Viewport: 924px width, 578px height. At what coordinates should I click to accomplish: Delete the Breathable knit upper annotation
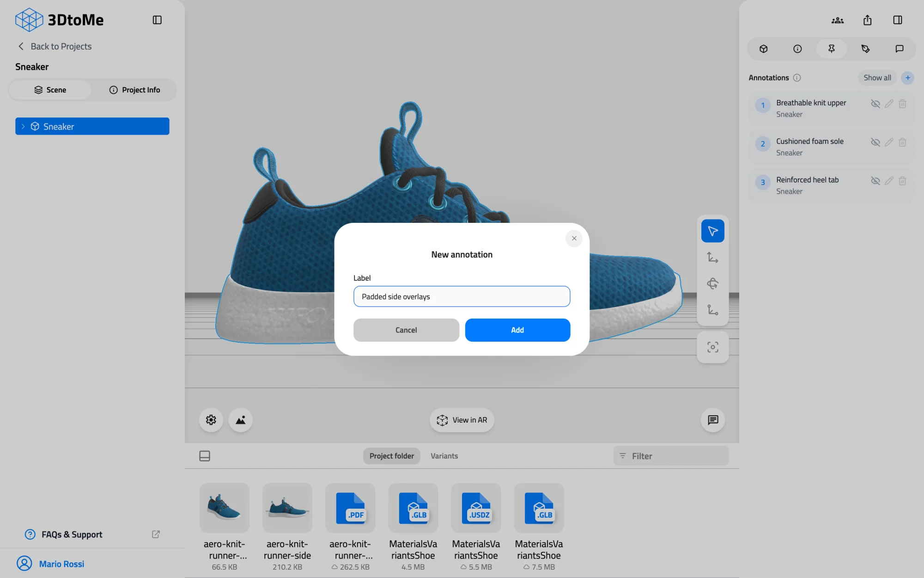click(902, 104)
